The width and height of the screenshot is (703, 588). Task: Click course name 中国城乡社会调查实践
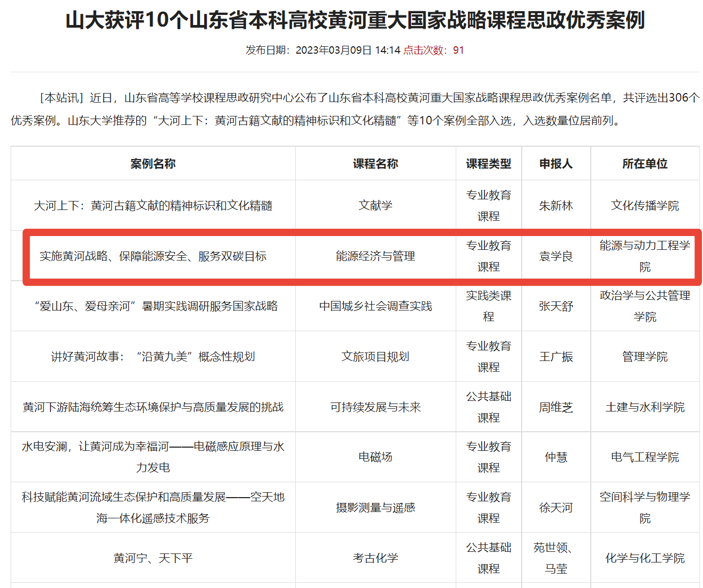(375, 306)
